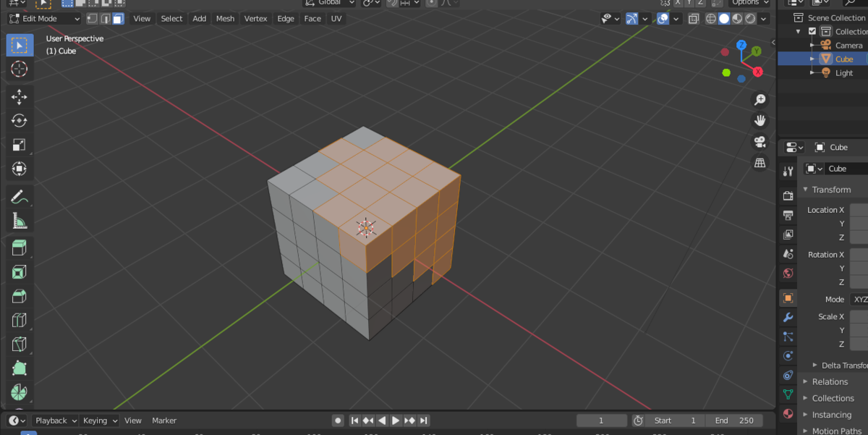
Task: Open Modifiers wrench tab icon
Action: (788, 317)
